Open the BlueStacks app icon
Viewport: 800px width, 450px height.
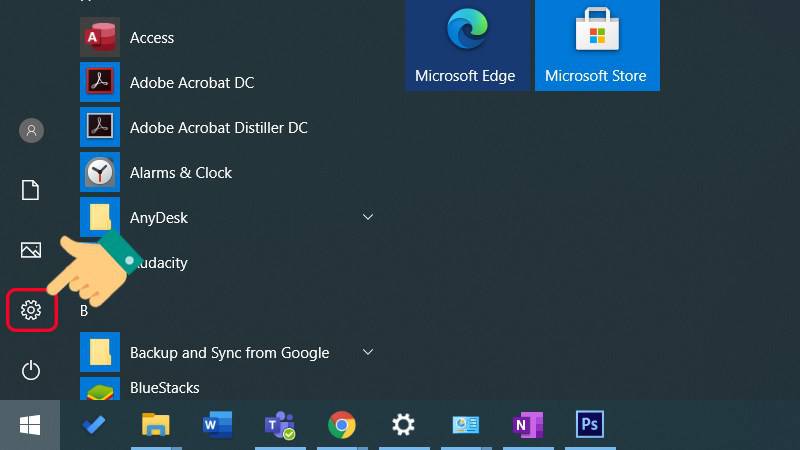[100, 389]
